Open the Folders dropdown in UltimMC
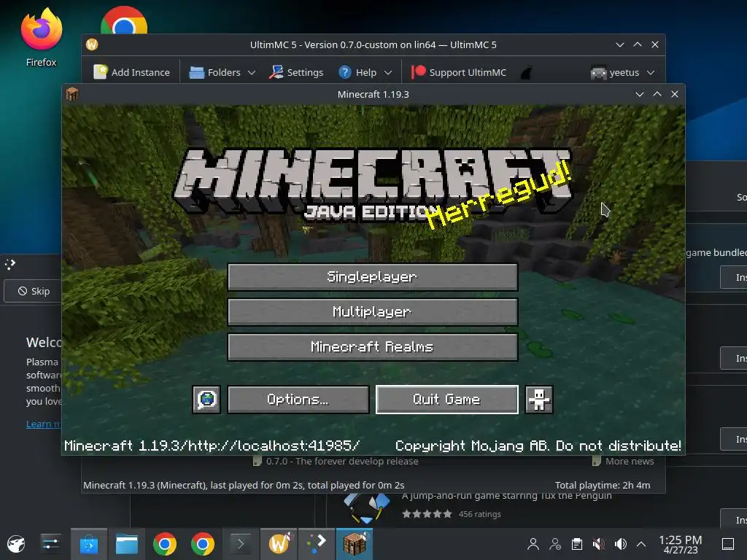 coord(222,72)
